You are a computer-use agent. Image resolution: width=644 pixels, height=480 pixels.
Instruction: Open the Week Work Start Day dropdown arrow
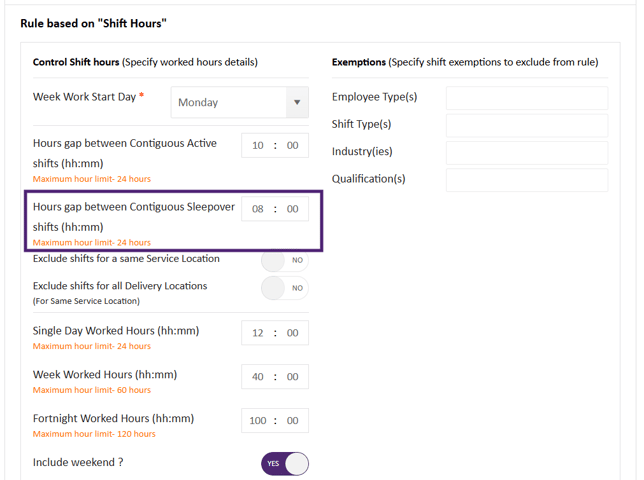point(296,102)
